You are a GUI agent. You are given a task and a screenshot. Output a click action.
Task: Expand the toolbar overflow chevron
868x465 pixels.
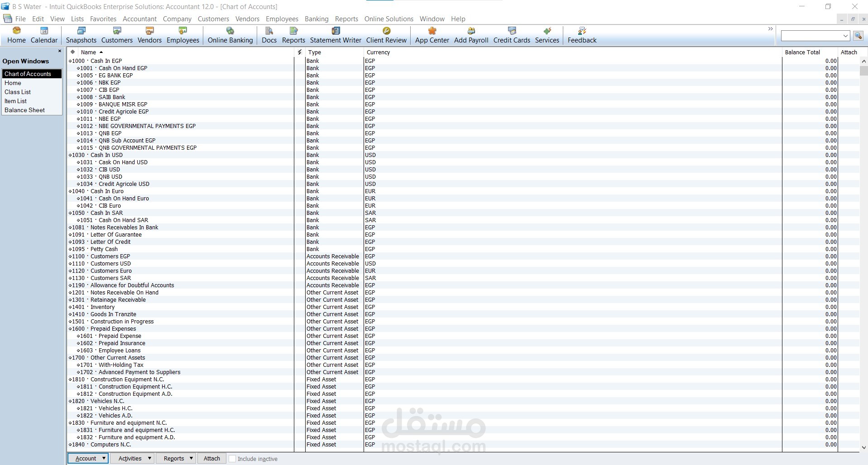tap(771, 29)
